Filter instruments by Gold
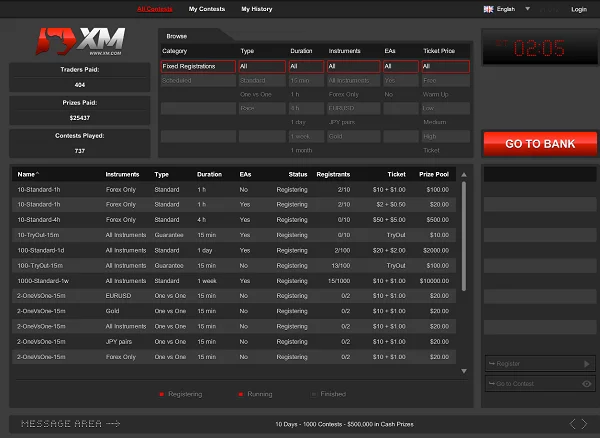 (354, 136)
